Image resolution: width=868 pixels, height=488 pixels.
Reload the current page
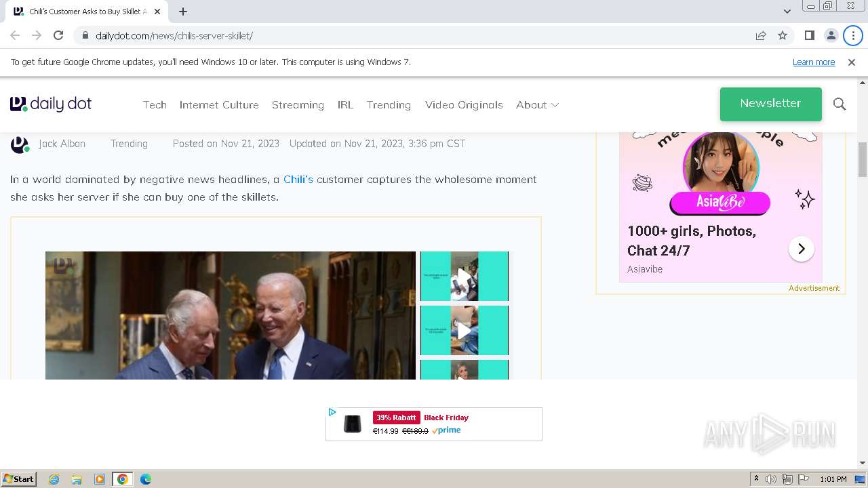pyautogui.click(x=58, y=35)
